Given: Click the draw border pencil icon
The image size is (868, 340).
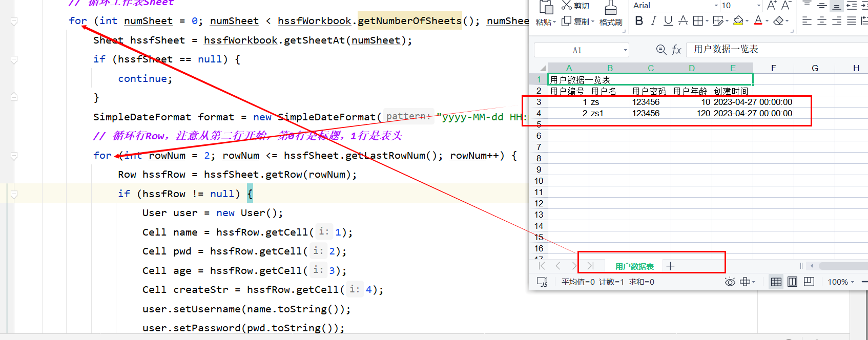Looking at the screenshot, I should pyautogui.click(x=717, y=21).
